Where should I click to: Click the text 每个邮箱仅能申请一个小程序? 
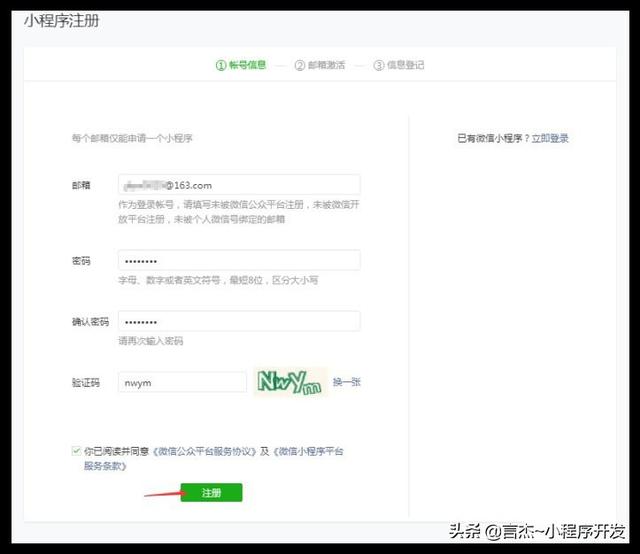(132, 138)
